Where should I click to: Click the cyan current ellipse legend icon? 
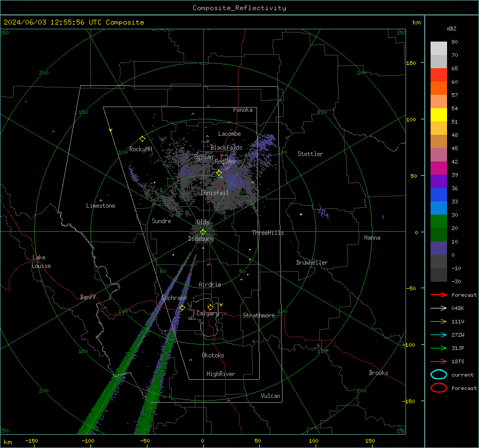[439, 374]
